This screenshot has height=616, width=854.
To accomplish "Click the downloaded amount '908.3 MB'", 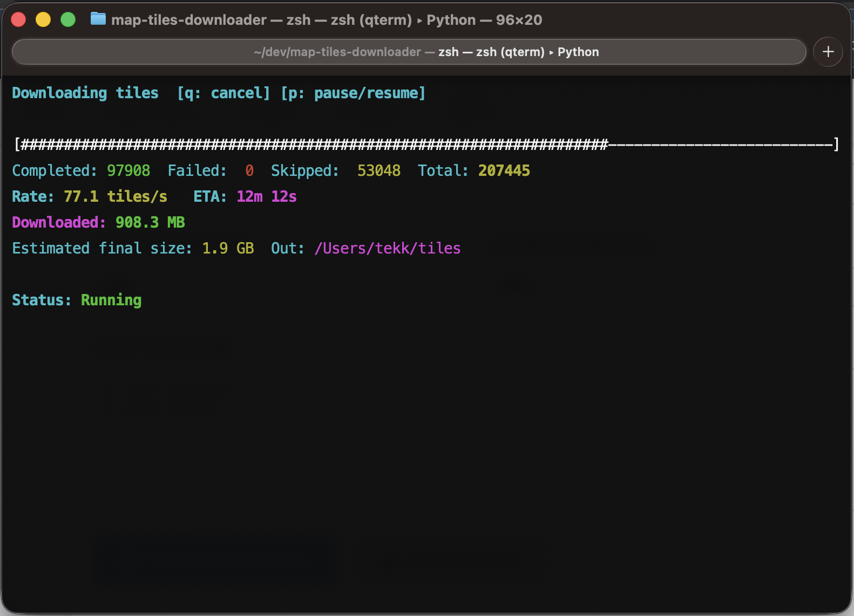I will pyautogui.click(x=150, y=222).
